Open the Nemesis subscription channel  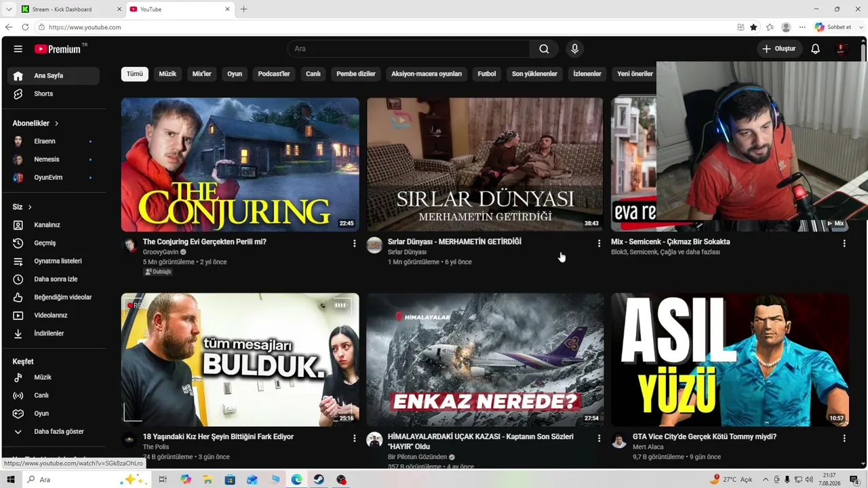[x=54, y=159]
